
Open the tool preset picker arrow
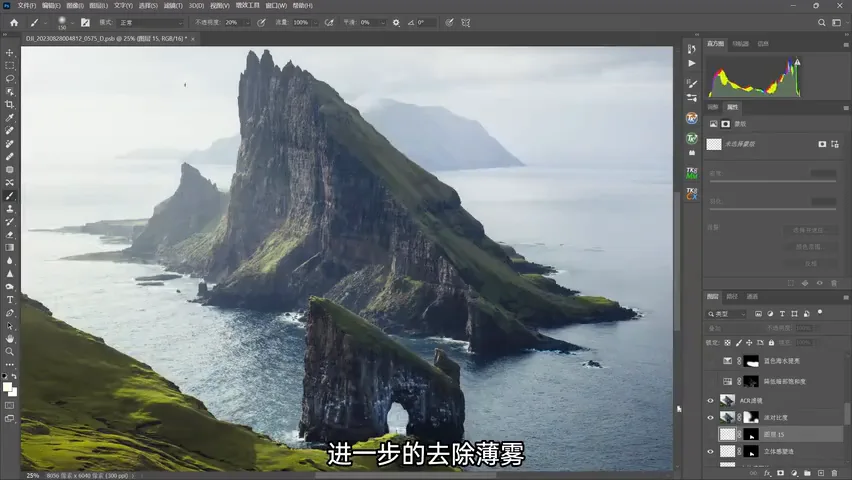tap(46, 23)
